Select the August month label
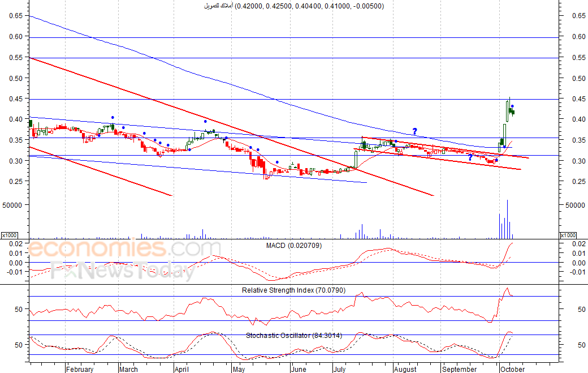This screenshot has width=588, height=373. click(405, 369)
